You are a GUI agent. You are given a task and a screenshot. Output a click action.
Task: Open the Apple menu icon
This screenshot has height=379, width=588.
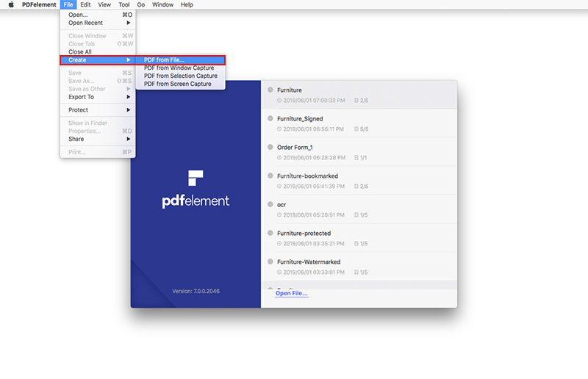[x=11, y=4]
